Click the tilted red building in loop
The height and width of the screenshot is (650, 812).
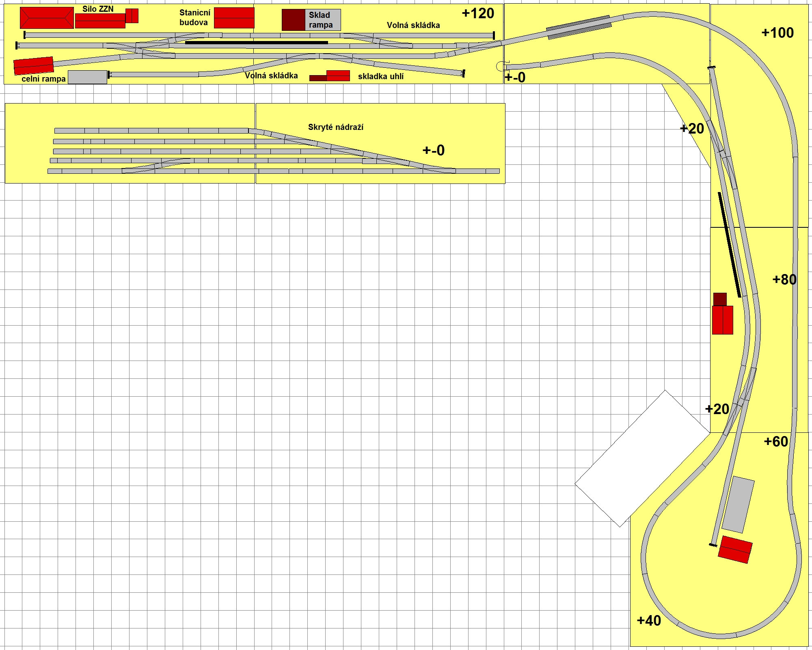[735, 550]
